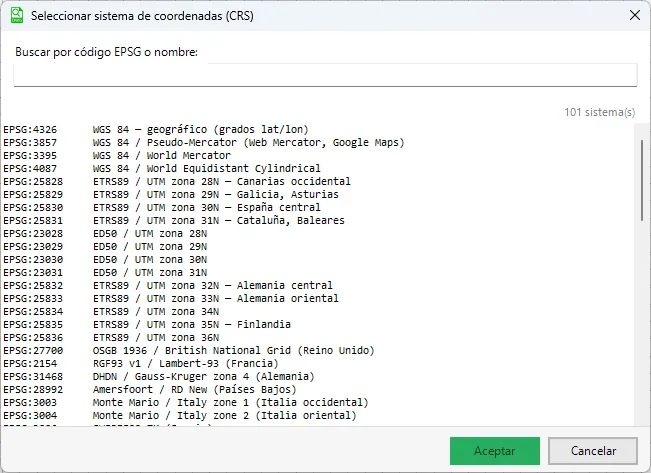
Task: Select EPSG:3003 Italy zone 1 row
Action: pyautogui.click(x=318, y=402)
